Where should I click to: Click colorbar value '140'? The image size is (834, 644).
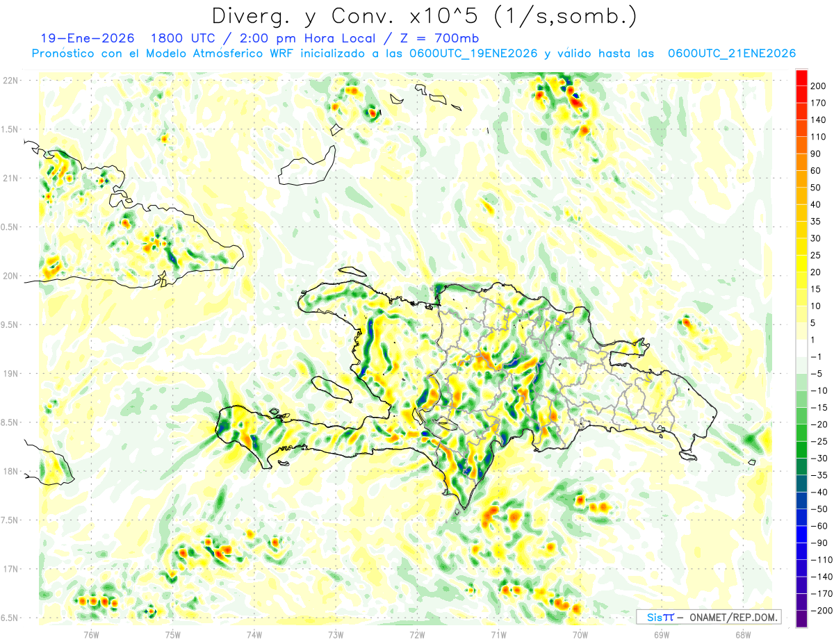pyautogui.click(x=819, y=119)
